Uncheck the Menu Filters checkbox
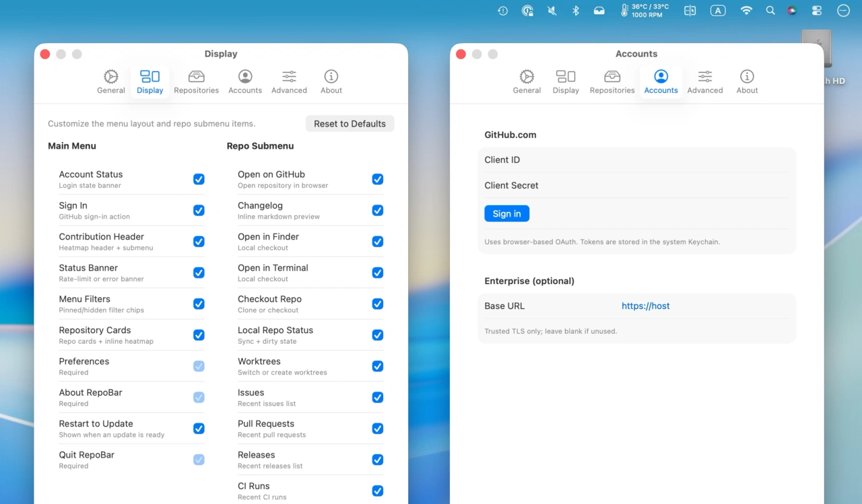The width and height of the screenshot is (862, 504). (x=199, y=304)
